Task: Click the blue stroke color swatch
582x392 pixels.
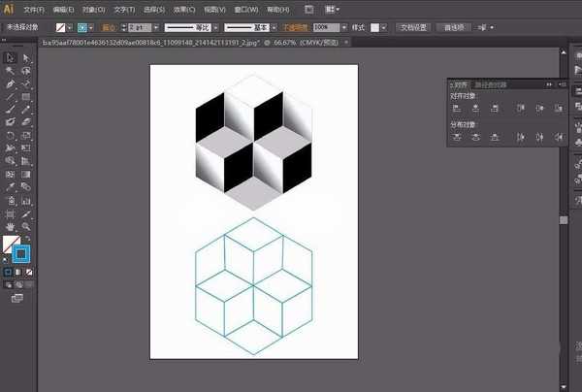Action: [x=22, y=254]
